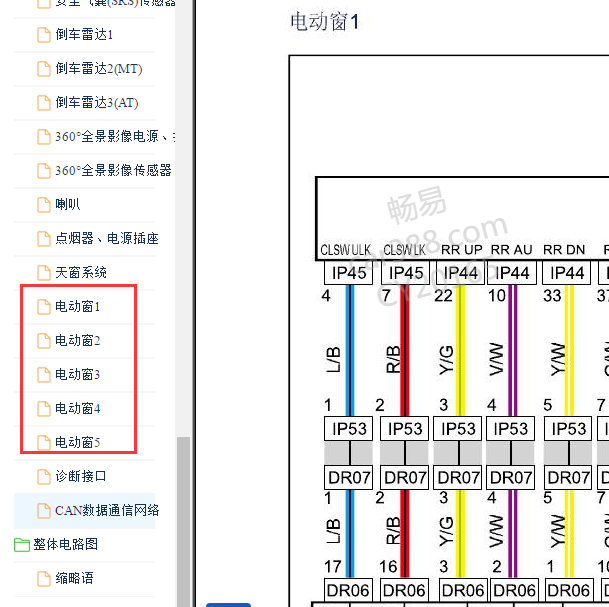Click the document icon beside 电动窗2
The height and width of the screenshot is (607, 609).
(44, 341)
